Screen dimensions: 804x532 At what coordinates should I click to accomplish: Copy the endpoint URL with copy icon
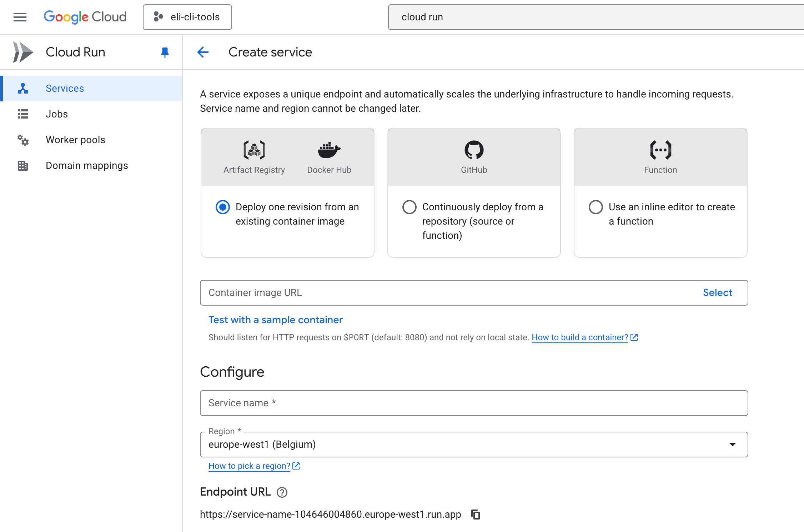(476, 515)
